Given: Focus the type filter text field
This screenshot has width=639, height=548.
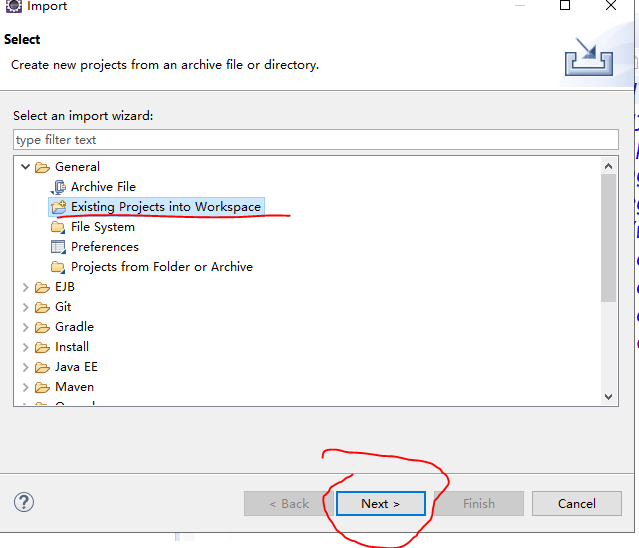Looking at the screenshot, I should (316, 140).
